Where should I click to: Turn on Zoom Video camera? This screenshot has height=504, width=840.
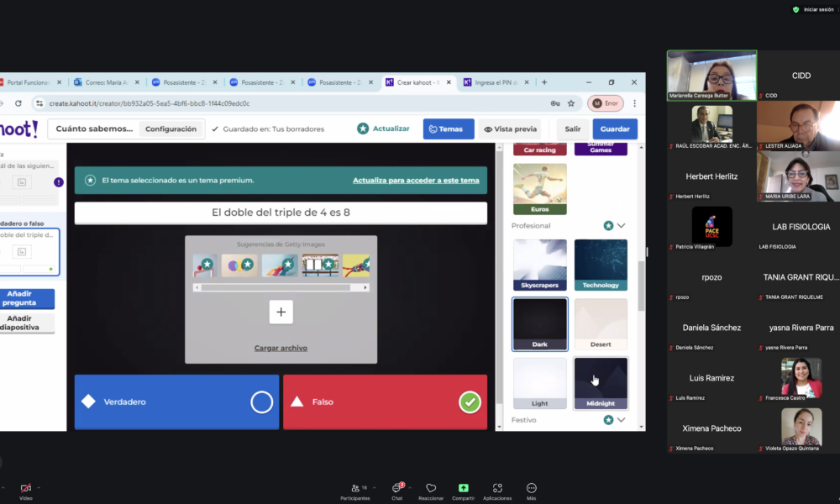coord(26,491)
